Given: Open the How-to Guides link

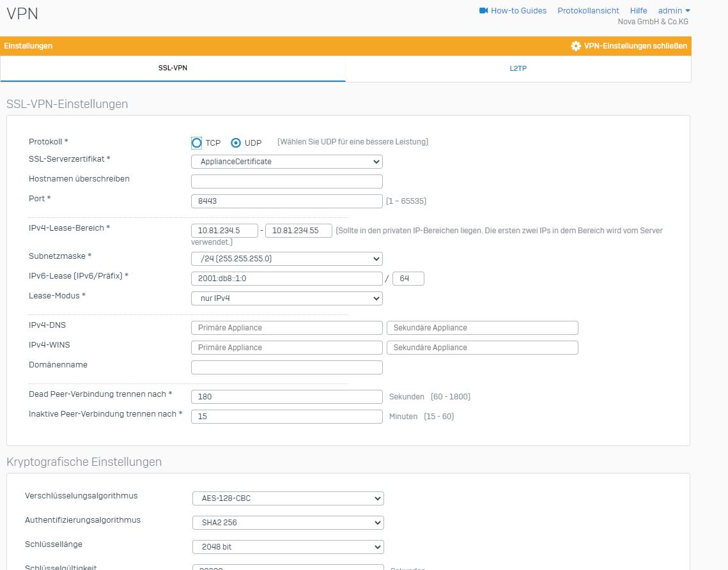Looking at the screenshot, I should click(x=518, y=10).
